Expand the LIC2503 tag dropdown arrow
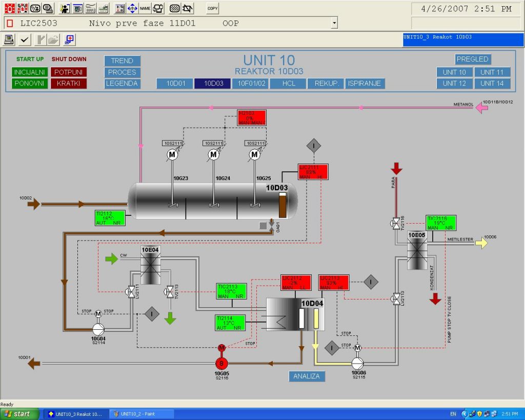525x420 pixels. coord(334,23)
